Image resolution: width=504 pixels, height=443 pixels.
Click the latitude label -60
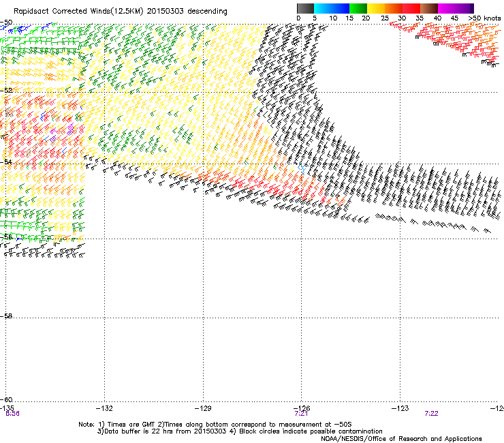pyautogui.click(x=6, y=399)
